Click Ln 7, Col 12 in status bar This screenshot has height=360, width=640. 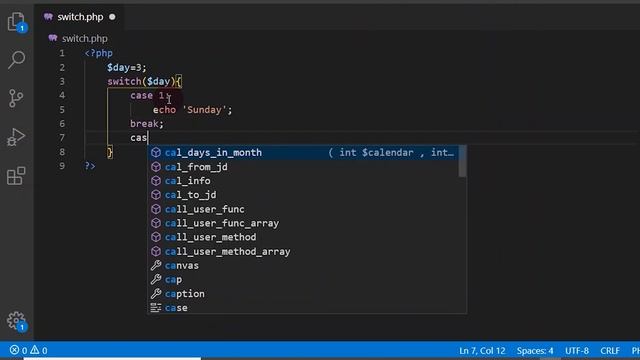tap(482, 351)
